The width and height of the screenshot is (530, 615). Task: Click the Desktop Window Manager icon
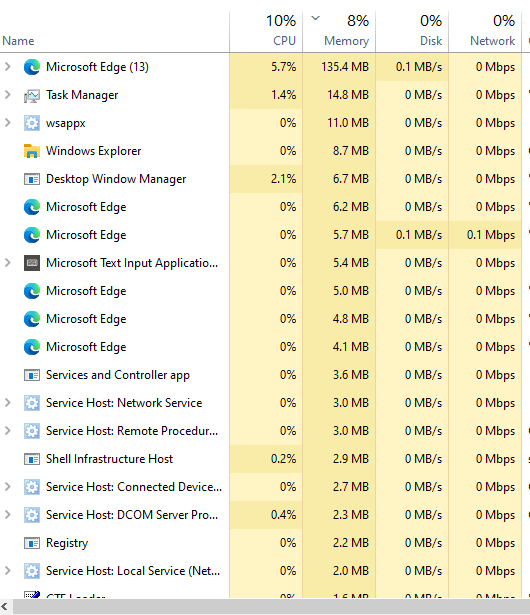click(x=32, y=179)
